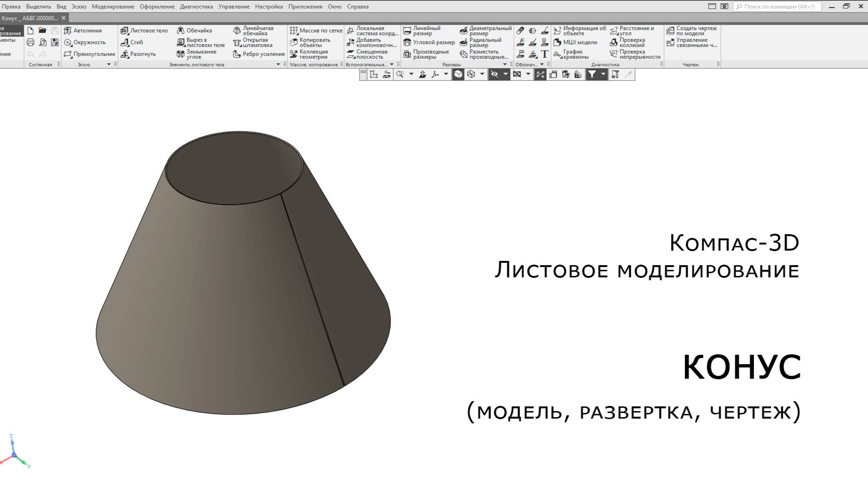The image size is (868, 488).
Task: Add a Локальная система координат
Action: pyautogui.click(x=373, y=30)
